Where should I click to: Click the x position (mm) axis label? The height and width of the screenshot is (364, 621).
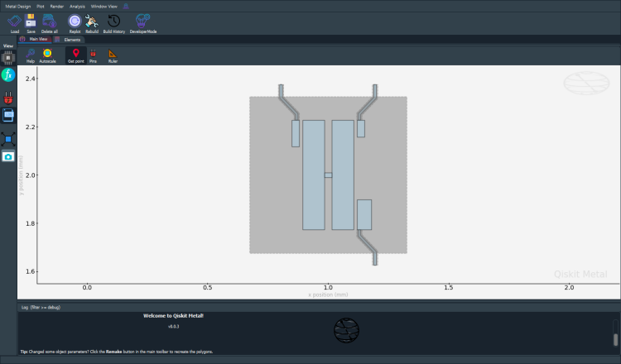point(328,295)
